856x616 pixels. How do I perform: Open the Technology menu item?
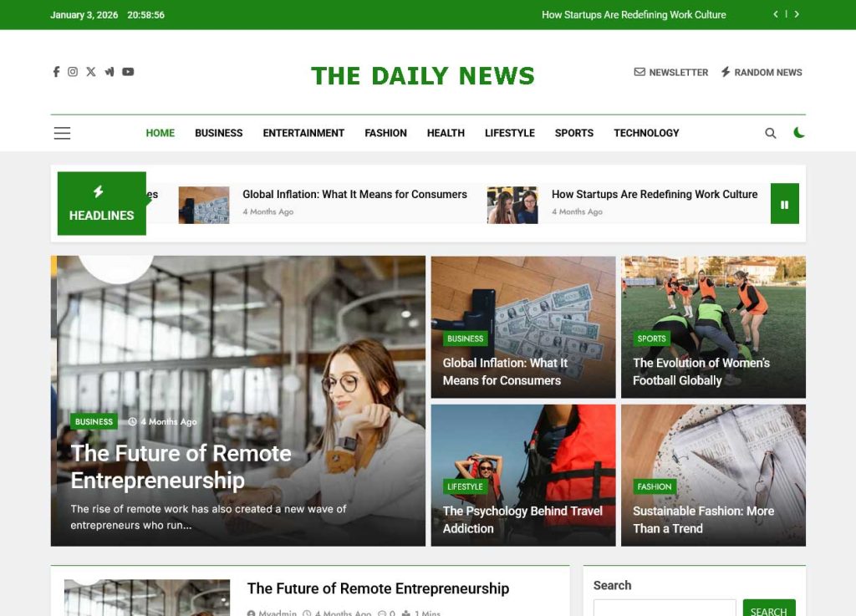coord(646,133)
